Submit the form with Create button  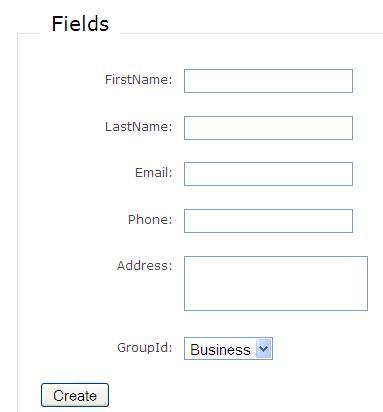pos(75,395)
